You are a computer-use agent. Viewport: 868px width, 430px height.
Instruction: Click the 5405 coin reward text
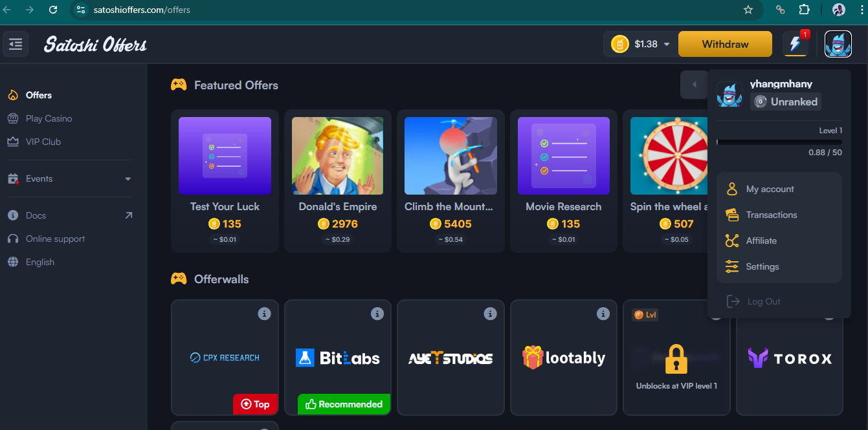[x=458, y=224]
